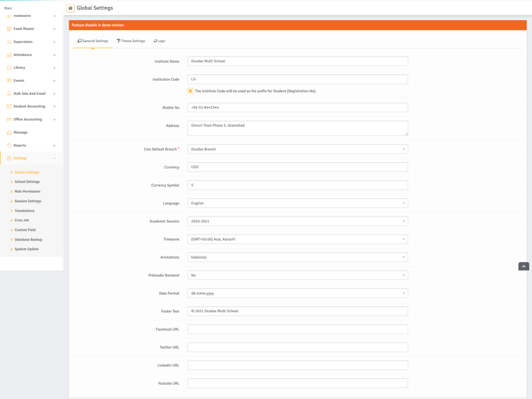Open Role Permission in sidebar
The width and height of the screenshot is (532, 399).
[28, 192]
